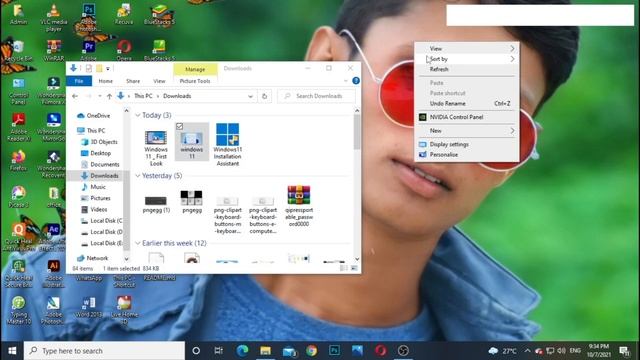The height and width of the screenshot is (360, 640).
Task: Select Network in the navigation pane
Action: click(x=93, y=258)
